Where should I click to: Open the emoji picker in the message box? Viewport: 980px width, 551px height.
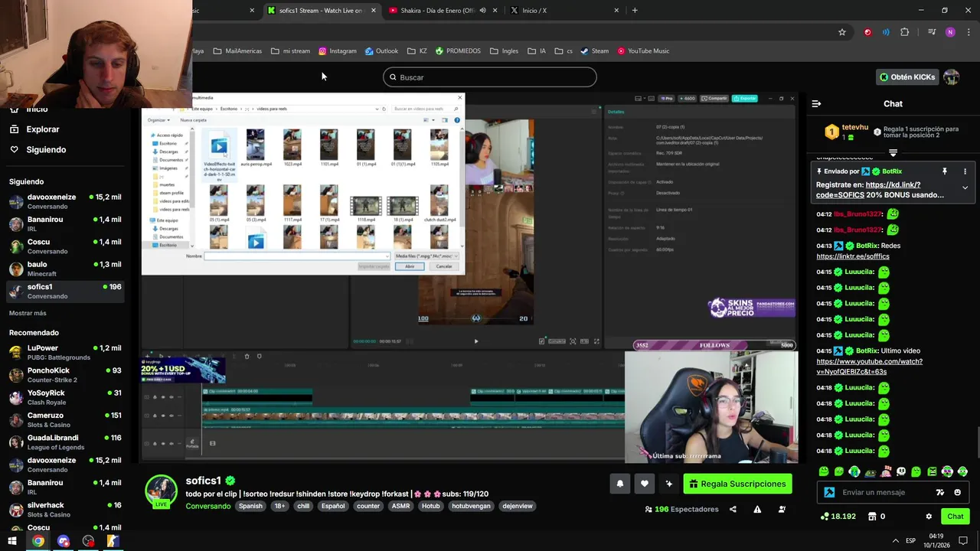pyautogui.click(x=957, y=492)
